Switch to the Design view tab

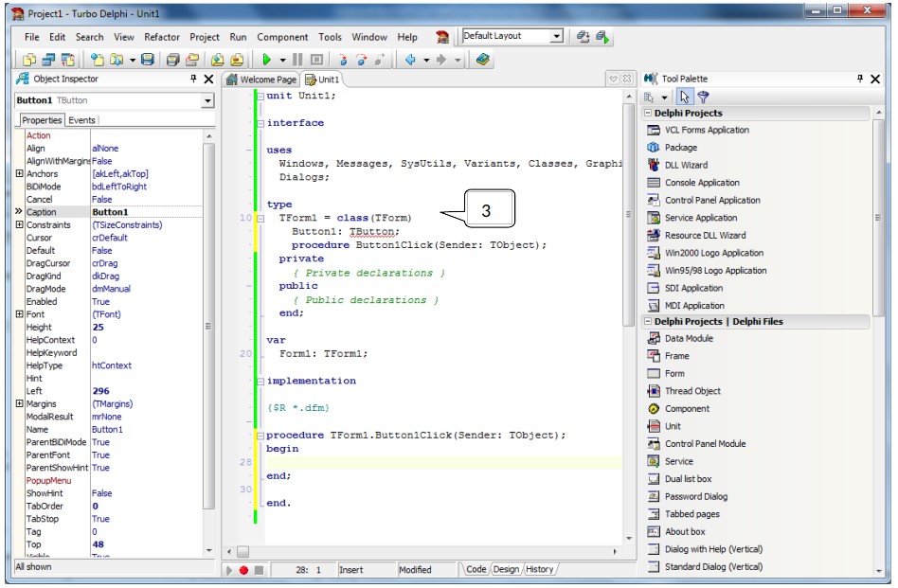coord(506,569)
